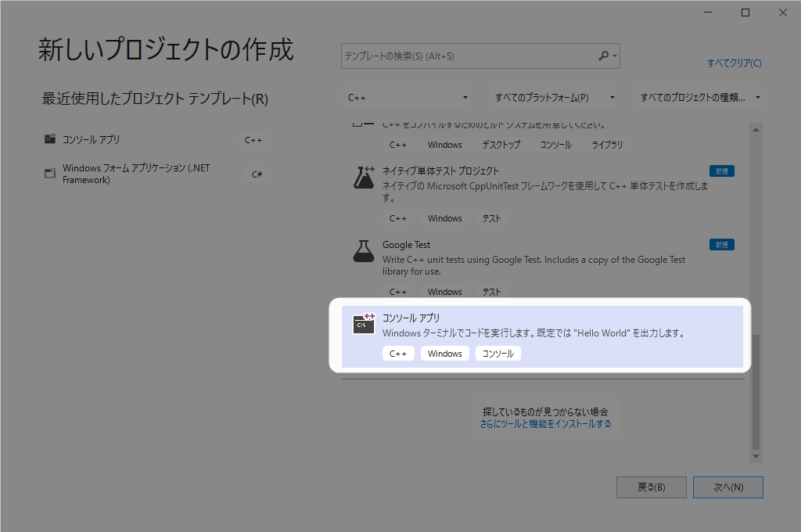The height and width of the screenshot is (532, 801).
Task: Click the scrollbar up arrow of template list
Action: 756,129
